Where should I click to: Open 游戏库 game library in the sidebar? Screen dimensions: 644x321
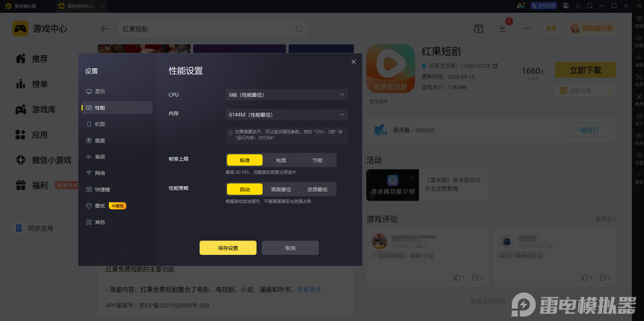point(36,109)
